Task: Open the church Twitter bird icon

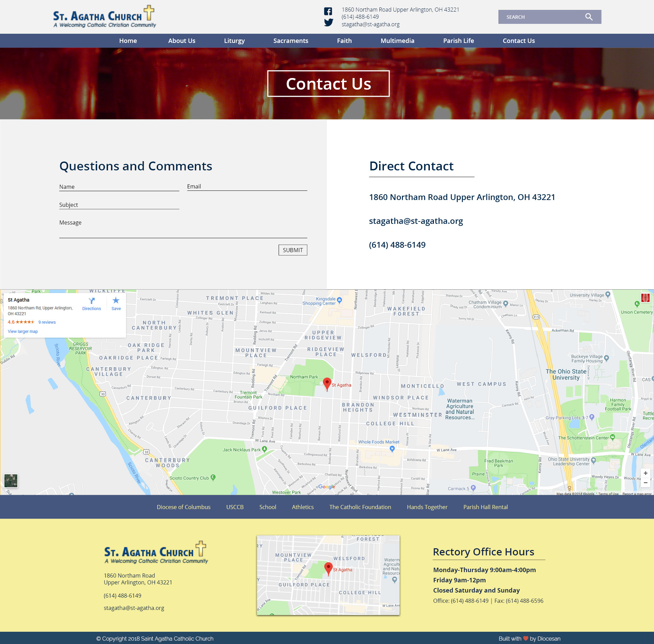Action: pos(328,22)
